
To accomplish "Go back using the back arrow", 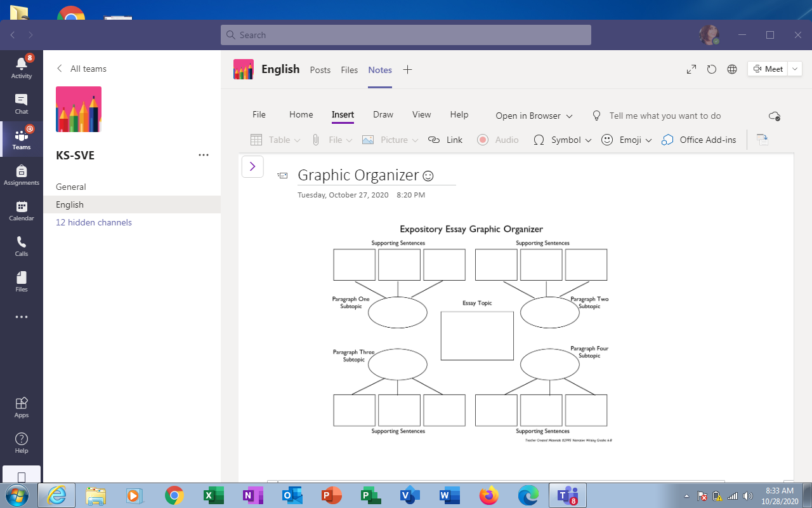I will (13, 35).
